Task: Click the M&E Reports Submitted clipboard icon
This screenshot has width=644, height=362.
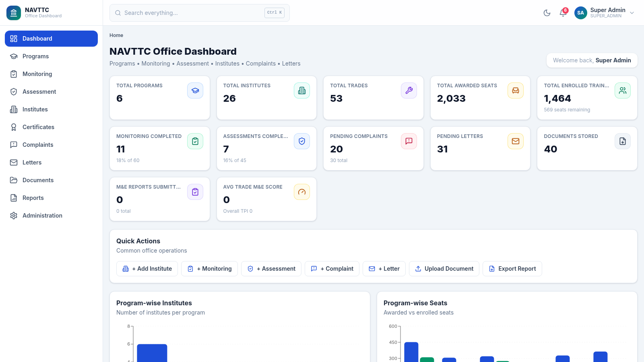Action: point(195,192)
